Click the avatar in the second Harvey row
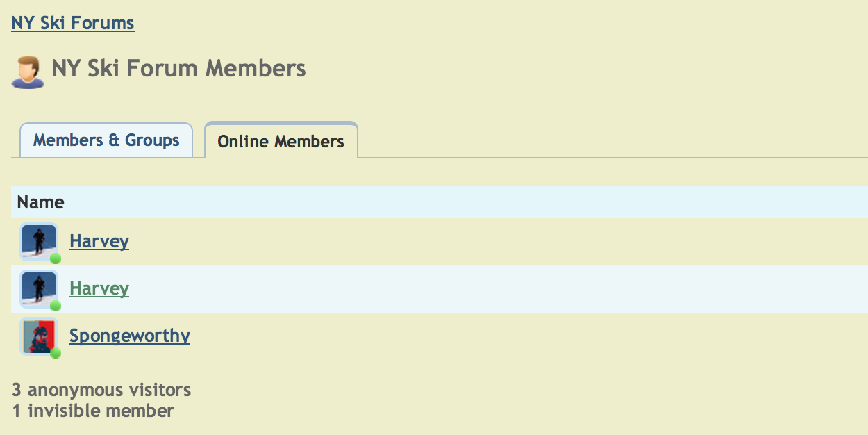868x435 pixels. 37,288
